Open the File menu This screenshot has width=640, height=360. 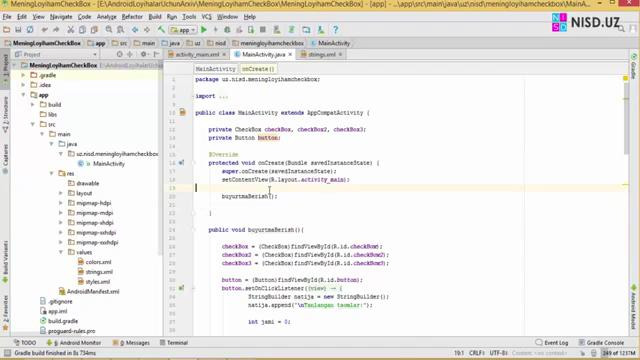[7, 17]
